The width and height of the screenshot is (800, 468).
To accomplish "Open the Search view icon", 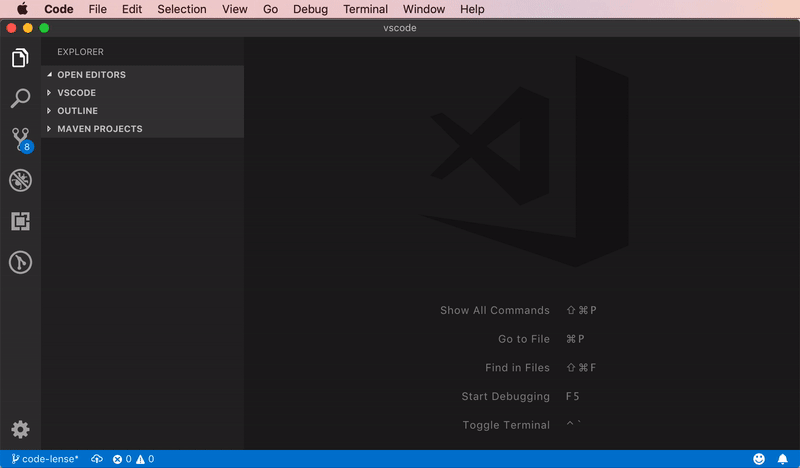I will pyautogui.click(x=20, y=98).
